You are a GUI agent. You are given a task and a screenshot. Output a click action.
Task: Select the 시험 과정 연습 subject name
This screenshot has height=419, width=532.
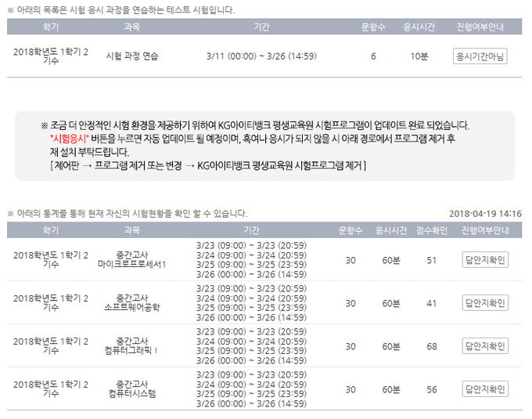coord(131,56)
